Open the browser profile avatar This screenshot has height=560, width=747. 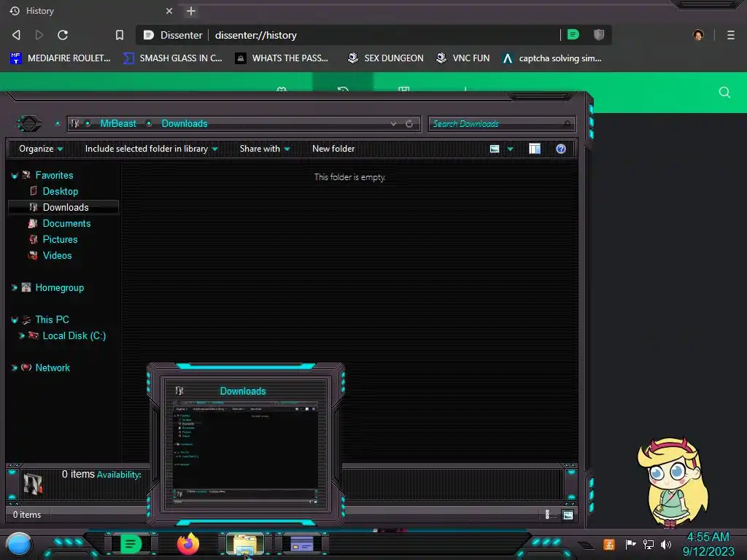(698, 35)
